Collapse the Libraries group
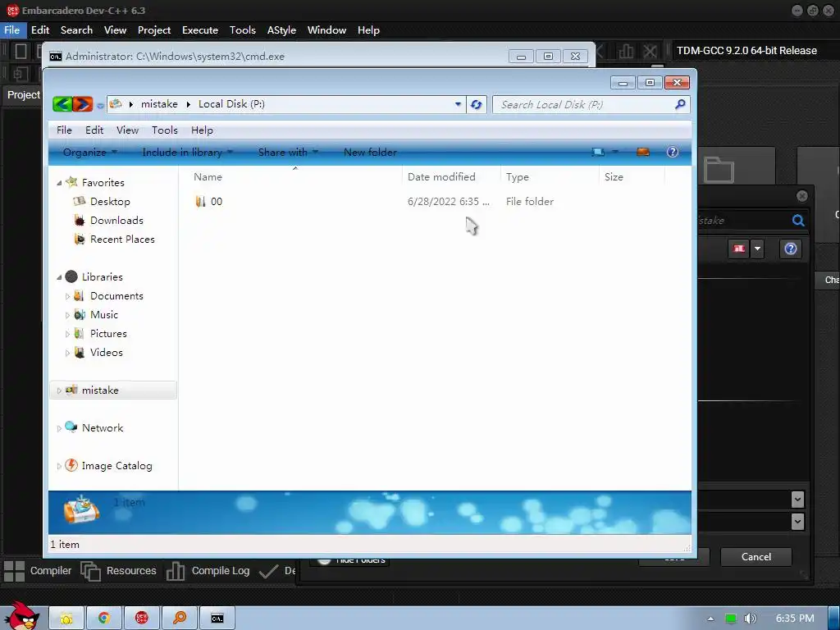 coord(59,277)
